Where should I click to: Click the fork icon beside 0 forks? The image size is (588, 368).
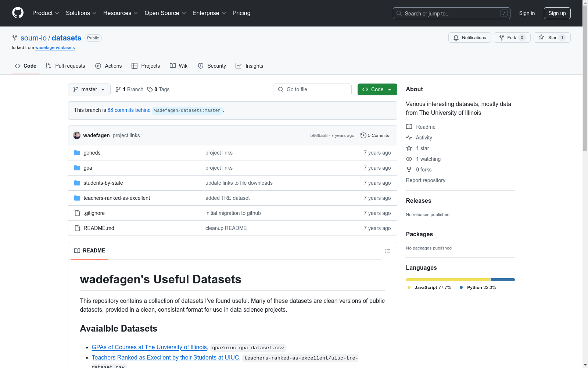[409, 170]
